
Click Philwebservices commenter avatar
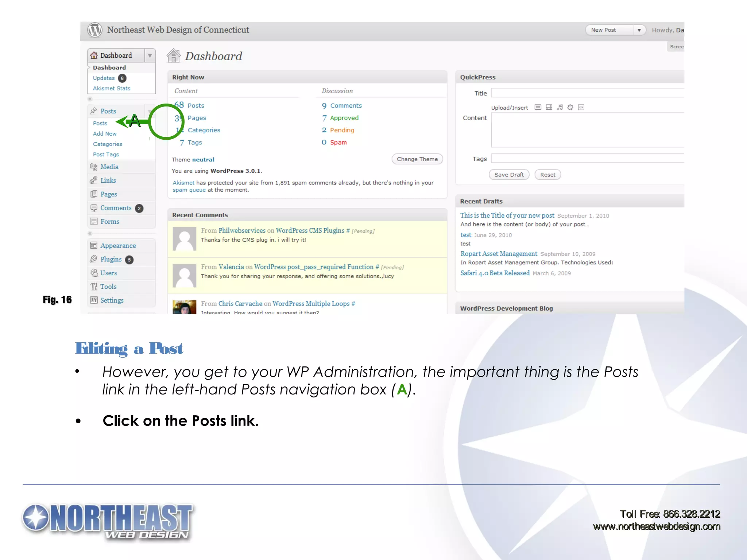pyautogui.click(x=185, y=239)
